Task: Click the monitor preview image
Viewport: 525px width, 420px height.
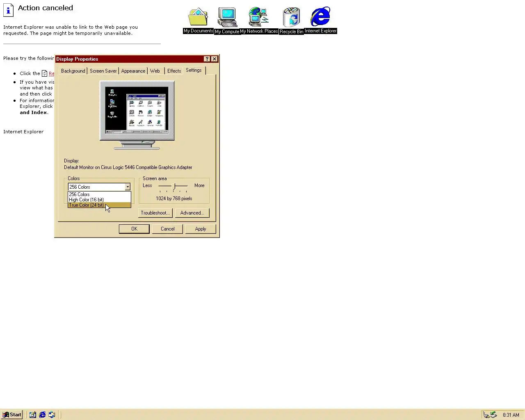Action: (137, 115)
